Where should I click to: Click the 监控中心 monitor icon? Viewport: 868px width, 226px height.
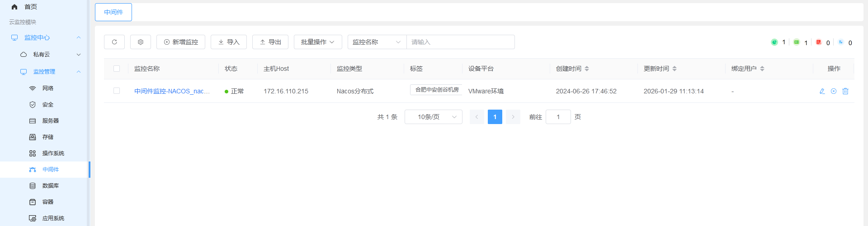pyautogui.click(x=14, y=37)
